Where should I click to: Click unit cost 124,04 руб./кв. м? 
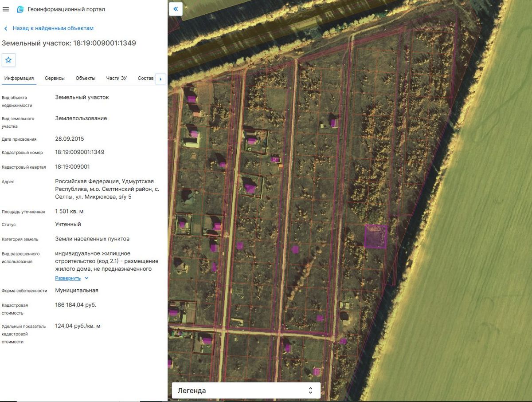click(78, 326)
